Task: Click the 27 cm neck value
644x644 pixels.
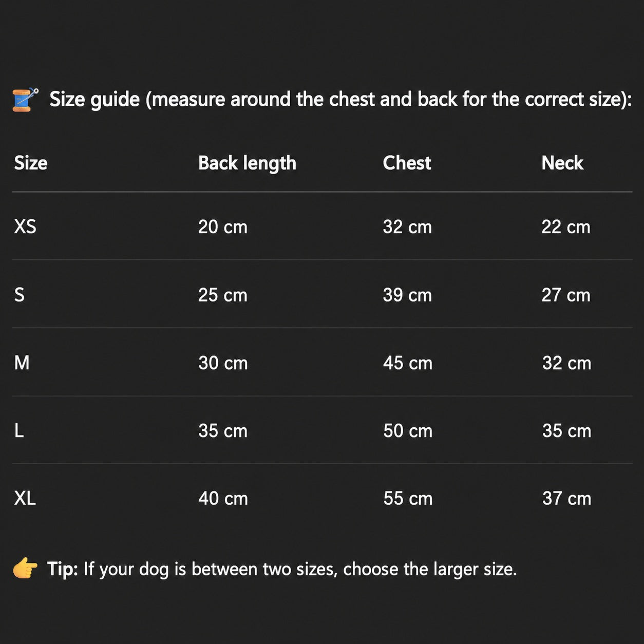Action: coord(566,295)
